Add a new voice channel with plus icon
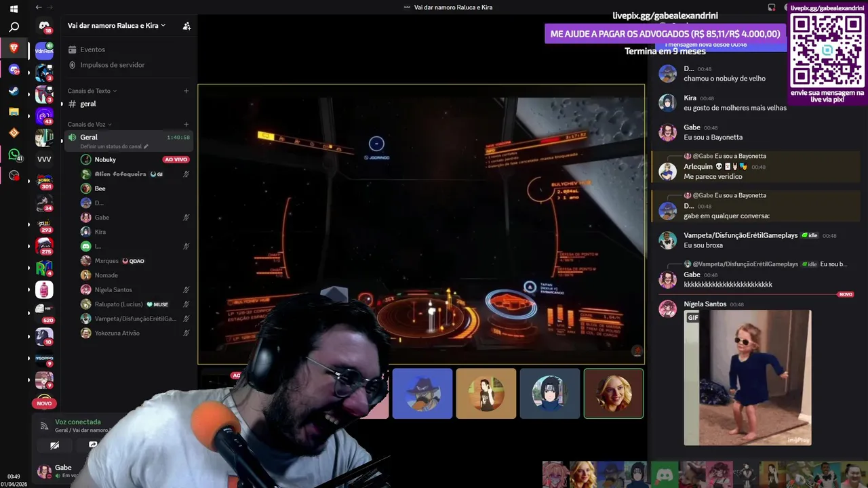 pyautogui.click(x=186, y=124)
